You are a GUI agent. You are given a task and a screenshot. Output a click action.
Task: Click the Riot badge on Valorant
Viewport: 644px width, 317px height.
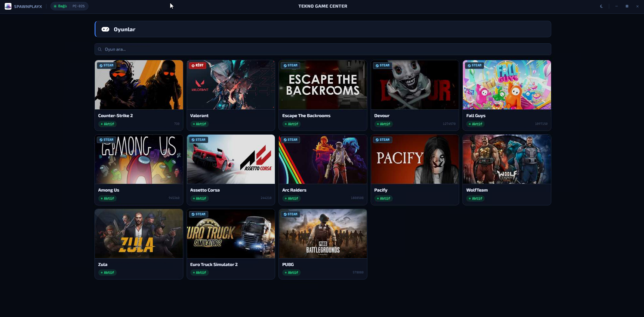coord(198,65)
